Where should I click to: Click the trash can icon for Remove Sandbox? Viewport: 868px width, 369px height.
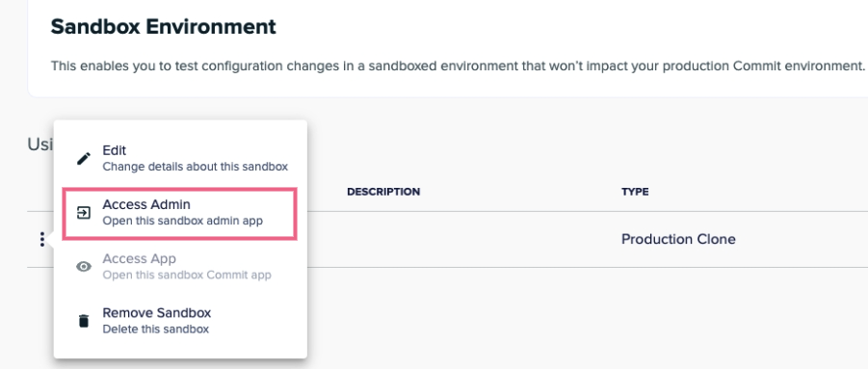click(84, 321)
